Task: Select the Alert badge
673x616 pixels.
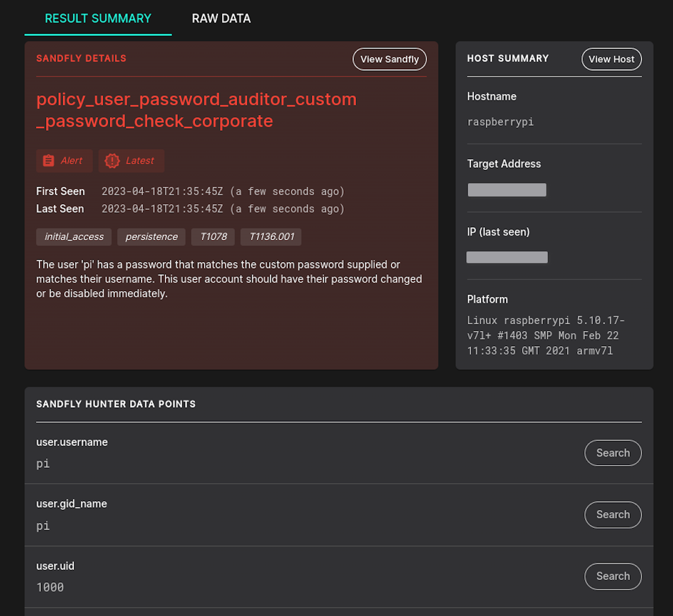Action: click(x=64, y=160)
